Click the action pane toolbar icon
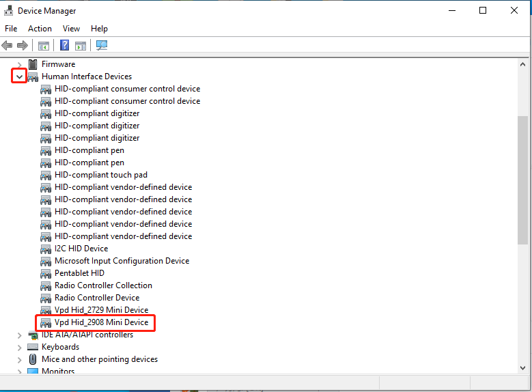The width and height of the screenshot is (532, 392). [81, 46]
